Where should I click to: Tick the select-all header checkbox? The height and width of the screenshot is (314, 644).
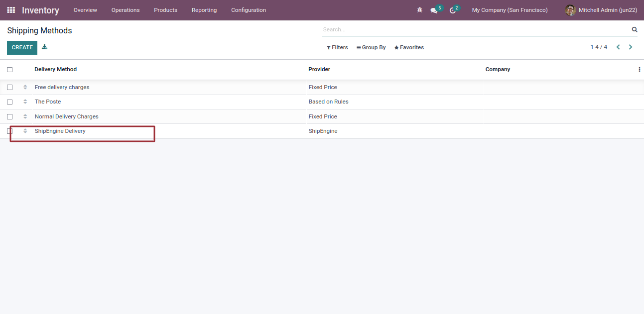click(x=9, y=70)
